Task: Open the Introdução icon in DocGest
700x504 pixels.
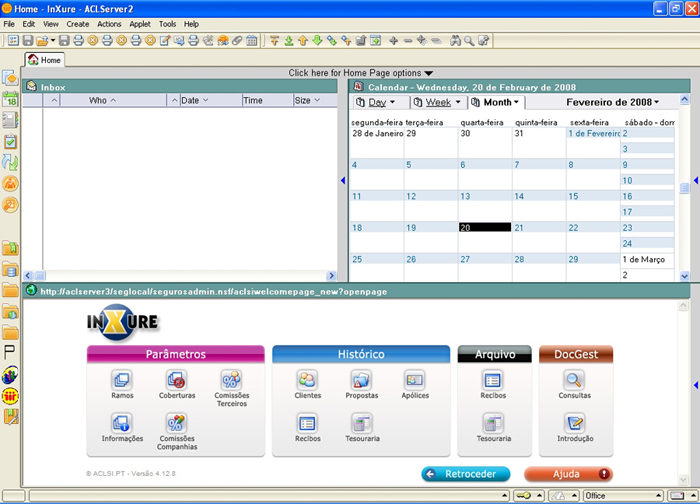Action: (574, 424)
